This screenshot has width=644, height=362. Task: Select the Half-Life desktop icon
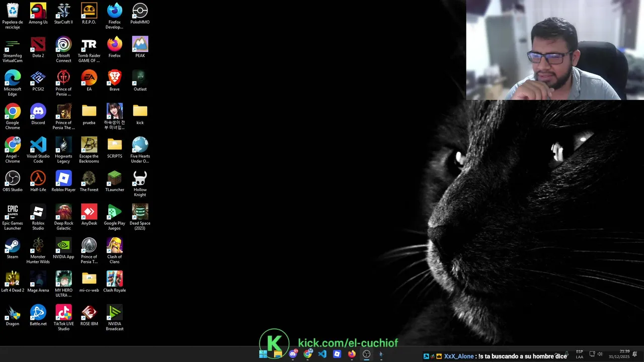tap(38, 181)
